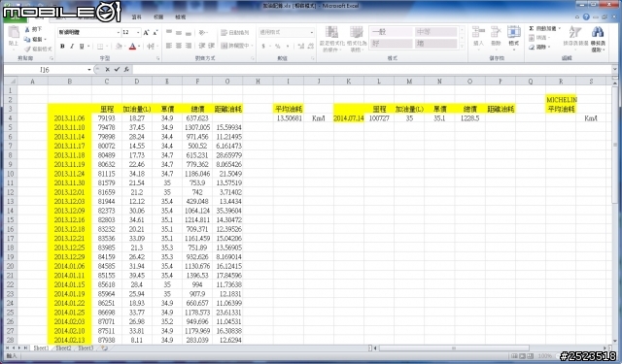The width and height of the screenshot is (622, 364).
Task: Click the AutoSum sigma button
Action: pyautogui.click(x=532, y=28)
